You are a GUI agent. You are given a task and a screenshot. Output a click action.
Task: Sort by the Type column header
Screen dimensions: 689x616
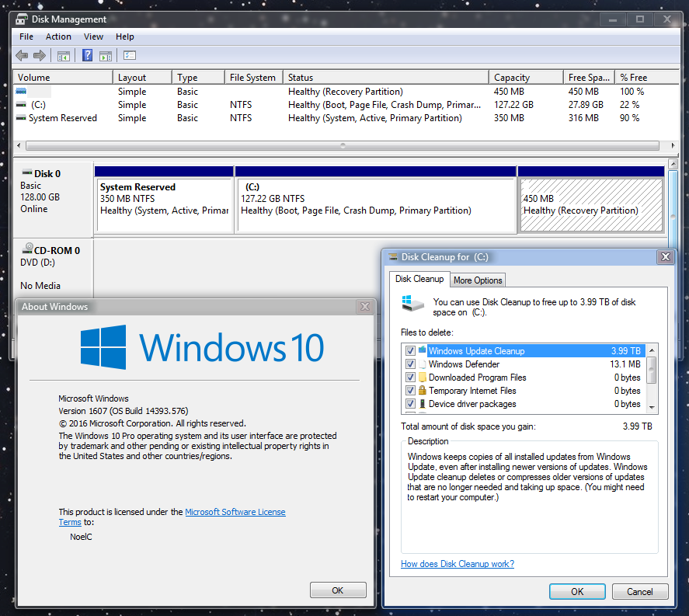coord(198,78)
